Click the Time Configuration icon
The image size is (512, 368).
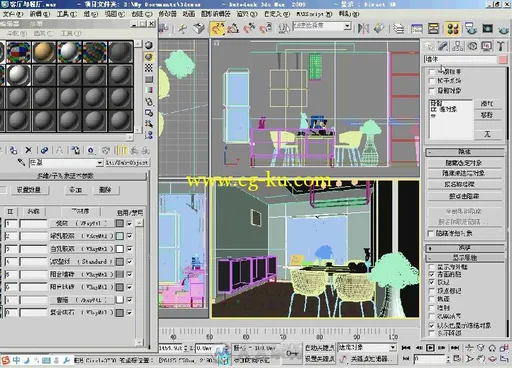457,359
